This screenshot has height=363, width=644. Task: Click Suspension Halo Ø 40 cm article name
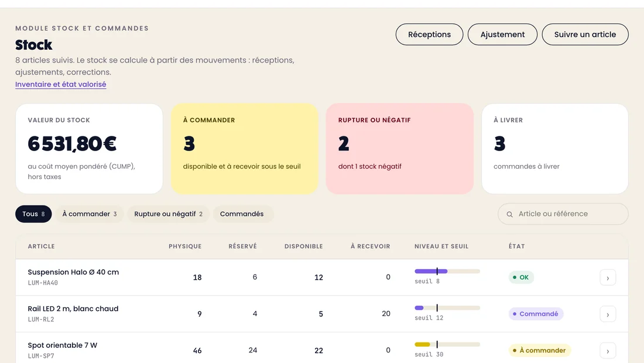tap(73, 272)
